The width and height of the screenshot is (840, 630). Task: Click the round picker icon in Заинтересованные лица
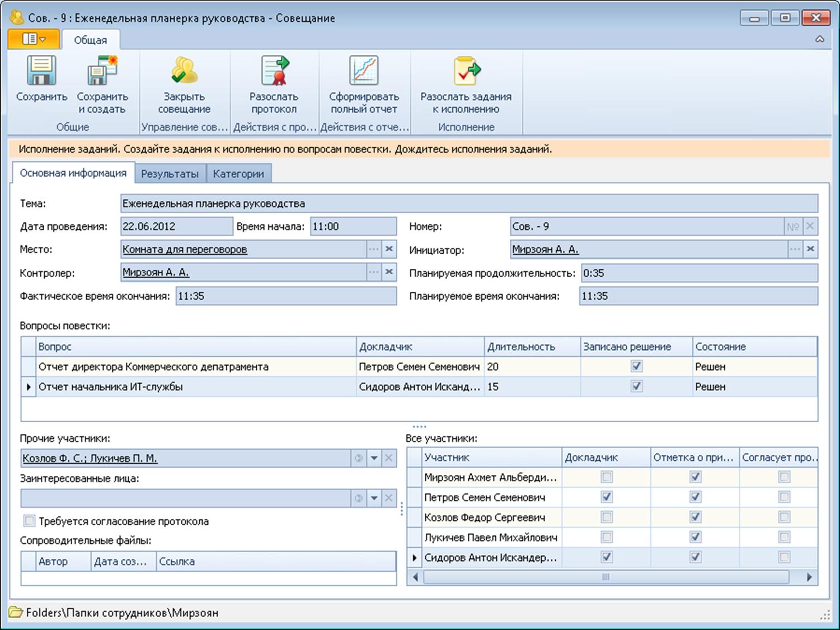point(359,498)
